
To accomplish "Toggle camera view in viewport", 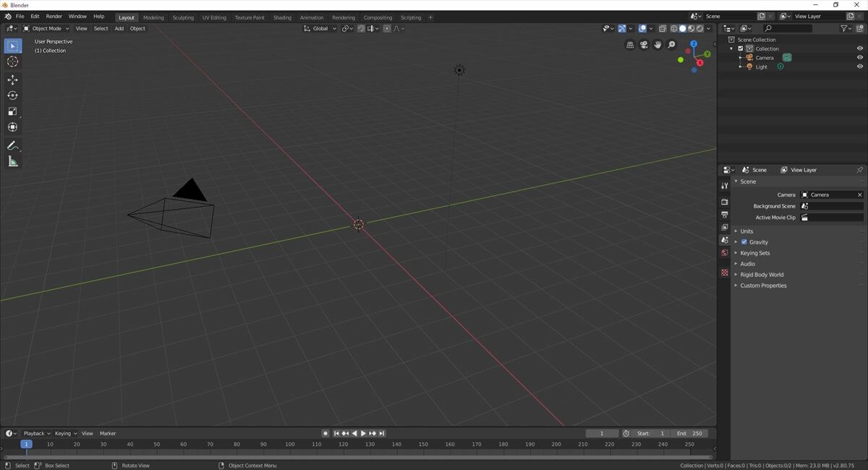I will (643, 45).
